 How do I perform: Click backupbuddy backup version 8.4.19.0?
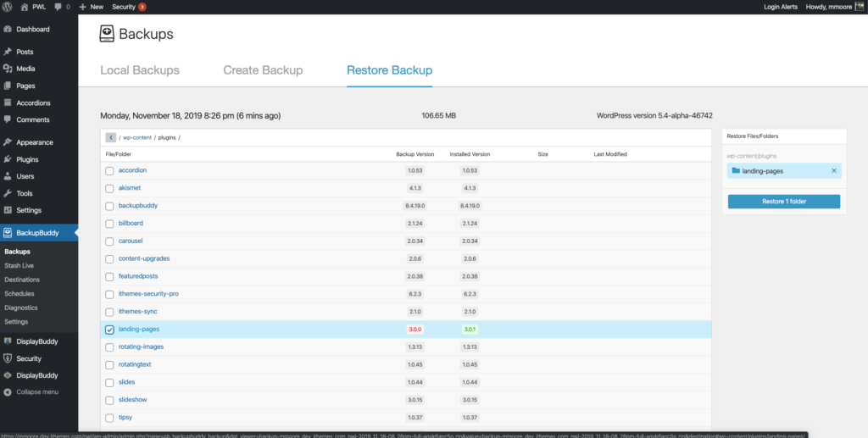(415, 206)
